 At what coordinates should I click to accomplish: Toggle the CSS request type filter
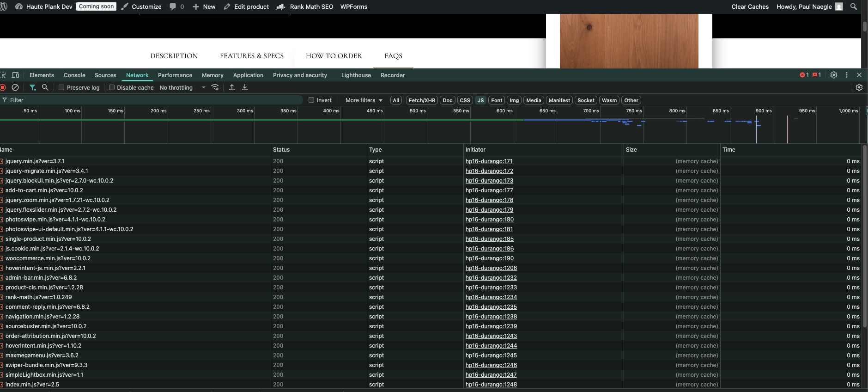(x=465, y=100)
